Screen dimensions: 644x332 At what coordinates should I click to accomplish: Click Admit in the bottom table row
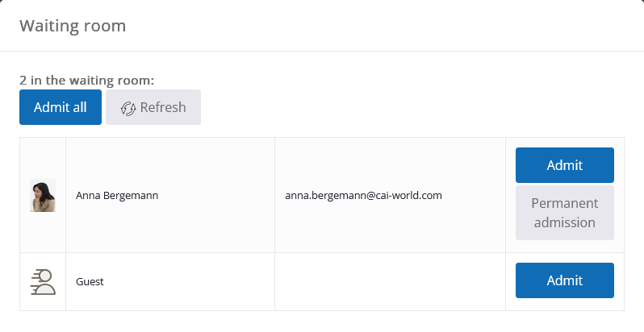pos(565,280)
